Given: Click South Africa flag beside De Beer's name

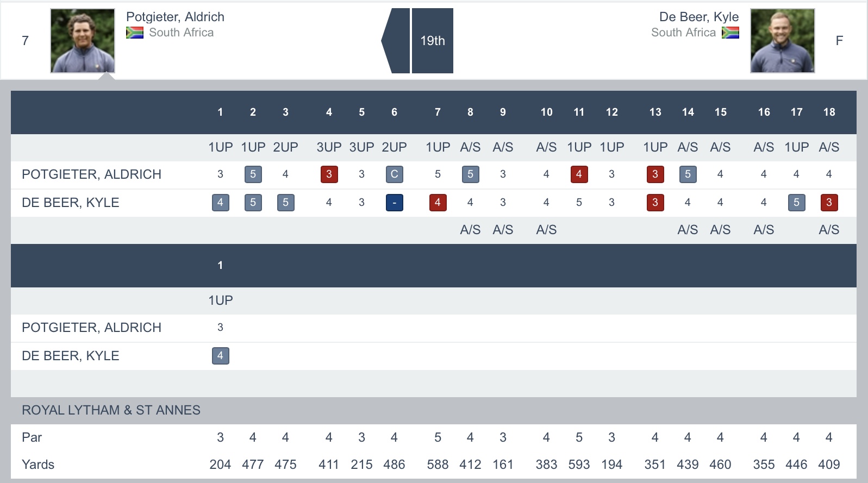Looking at the screenshot, I should 730,33.
